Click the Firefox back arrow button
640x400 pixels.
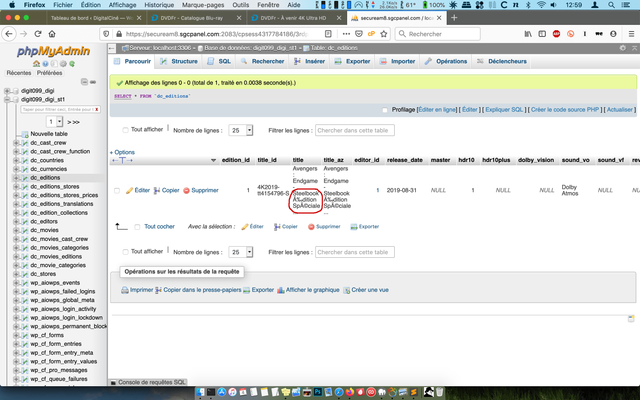coord(9,34)
